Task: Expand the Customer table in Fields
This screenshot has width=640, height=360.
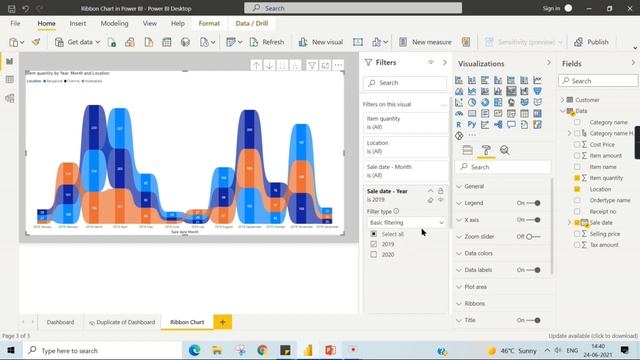Action: point(562,100)
